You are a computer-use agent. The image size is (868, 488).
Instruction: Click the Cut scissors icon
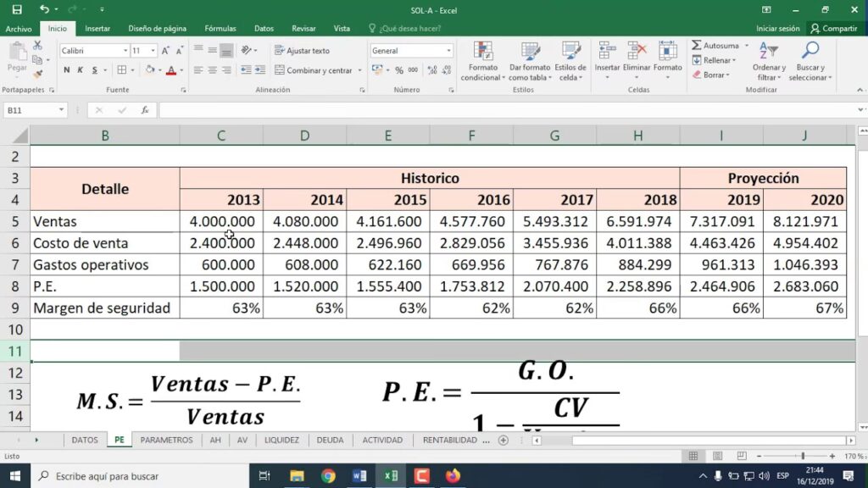pyautogui.click(x=37, y=46)
